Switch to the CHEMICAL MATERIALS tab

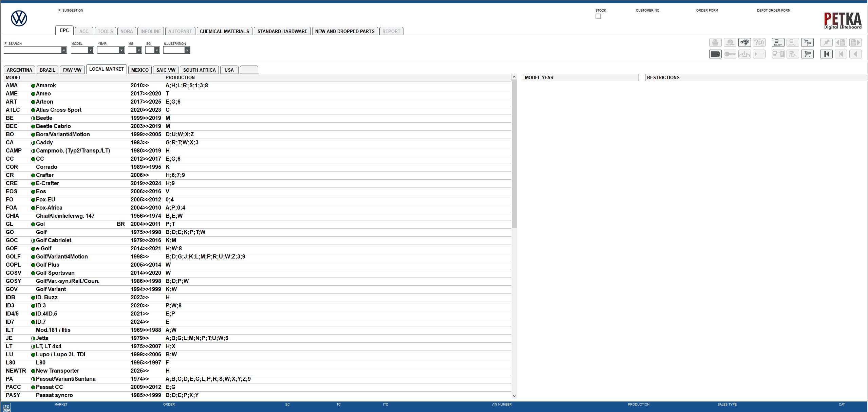224,31
